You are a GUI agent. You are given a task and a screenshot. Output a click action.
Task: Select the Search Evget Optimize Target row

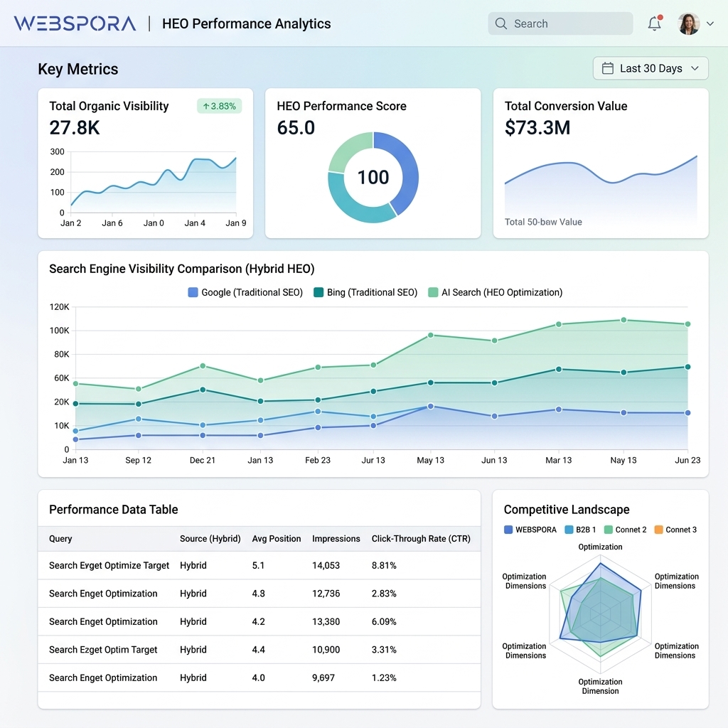click(259, 565)
